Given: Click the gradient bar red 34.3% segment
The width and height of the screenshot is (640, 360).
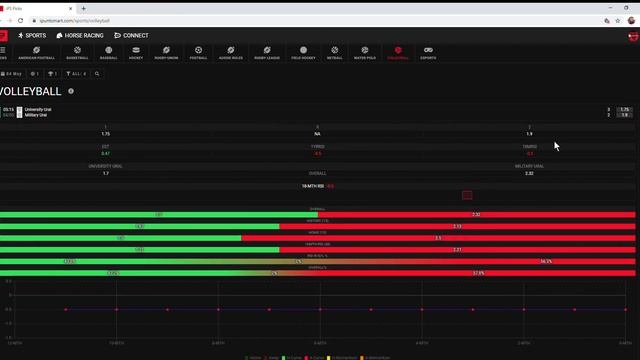Looking at the screenshot, I should pyautogui.click(x=546, y=261).
